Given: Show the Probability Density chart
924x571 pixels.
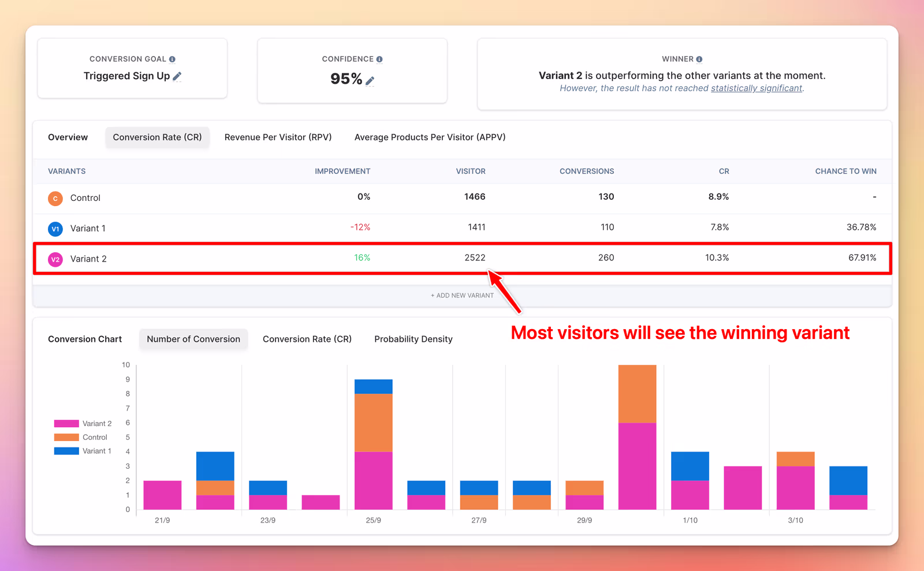Looking at the screenshot, I should click(x=413, y=339).
